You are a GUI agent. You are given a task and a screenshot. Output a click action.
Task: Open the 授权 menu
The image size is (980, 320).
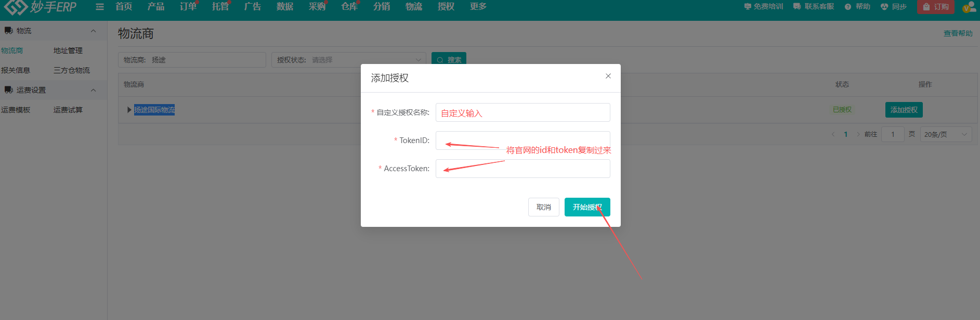(446, 7)
